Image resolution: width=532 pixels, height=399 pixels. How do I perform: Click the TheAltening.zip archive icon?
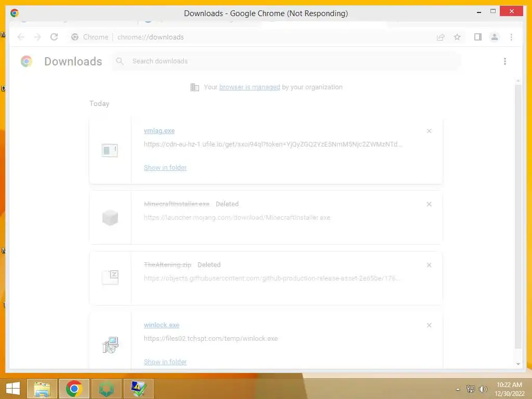coord(110,277)
